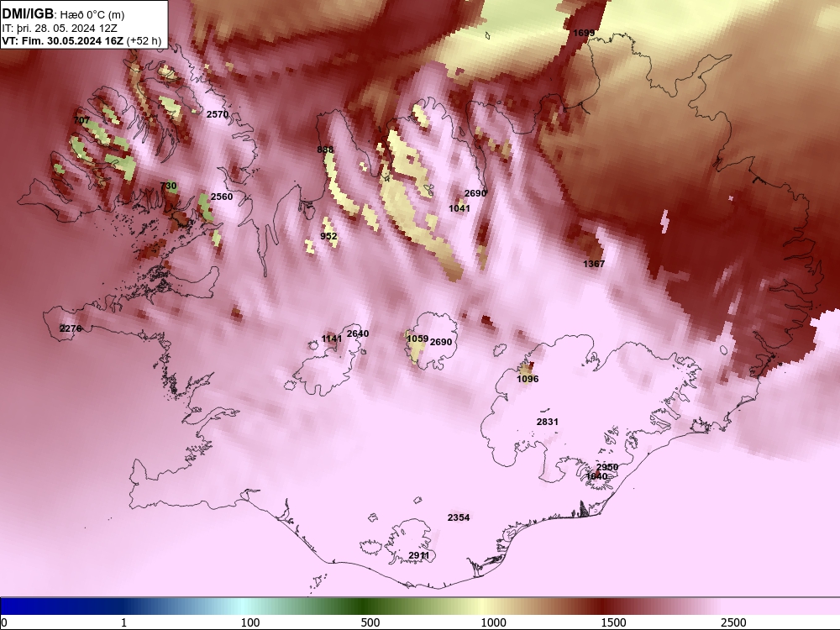The image size is (840, 630).
Task: Click the 1500 label on the color scale
Action: (x=613, y=622)
